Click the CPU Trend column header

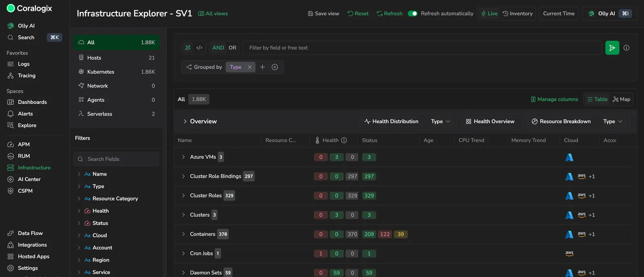(x=471, y=140)
